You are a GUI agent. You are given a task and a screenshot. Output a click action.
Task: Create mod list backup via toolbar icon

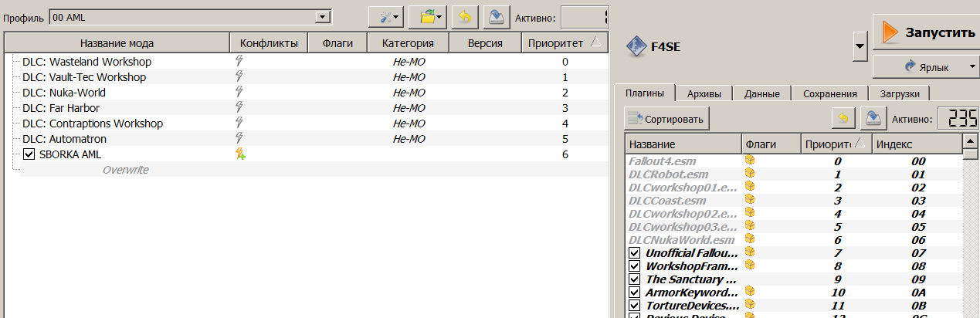[494, 16]
